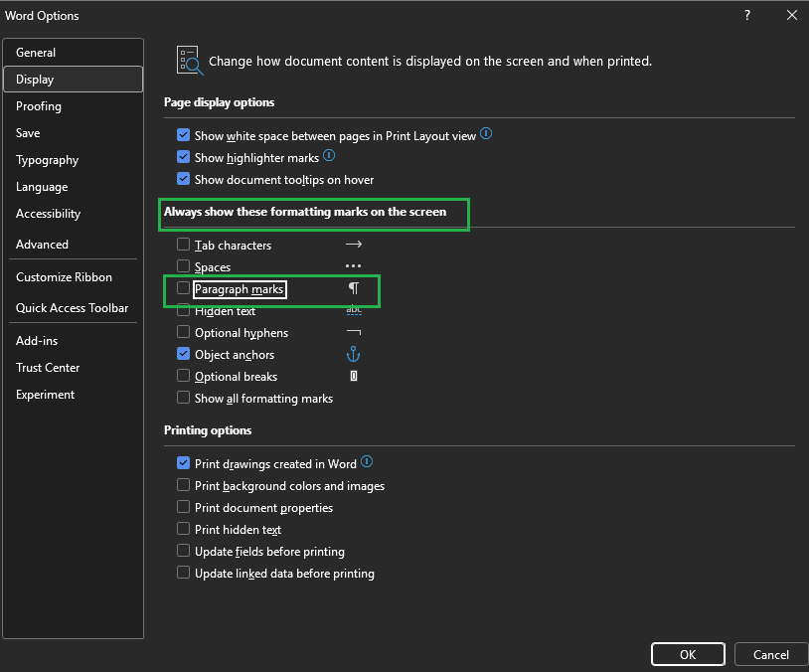This screenshot has height=672, width=809.
Task: Click the Word Options title text
Action: click(x=42, y=16)
